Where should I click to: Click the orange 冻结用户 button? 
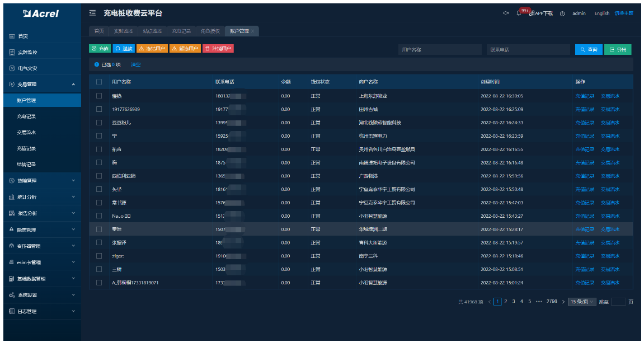click(x=152, y=49)
